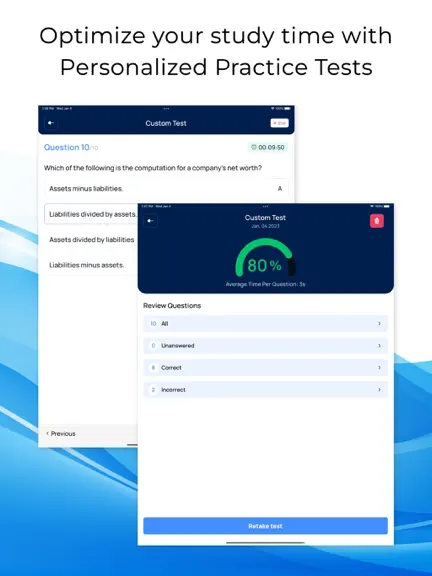Tap the back arrow on results screen
The image size is (432, 576).
(150, 221)
